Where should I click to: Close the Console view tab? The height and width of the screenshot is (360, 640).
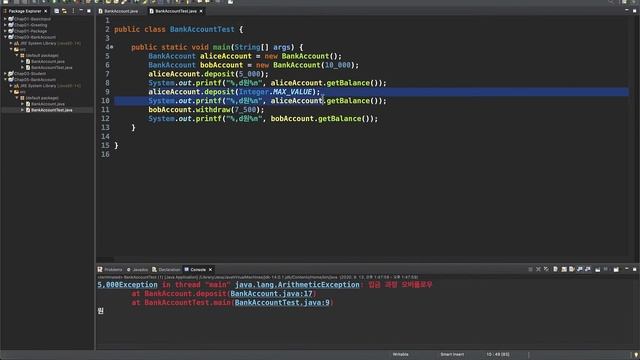coord(211,269)
